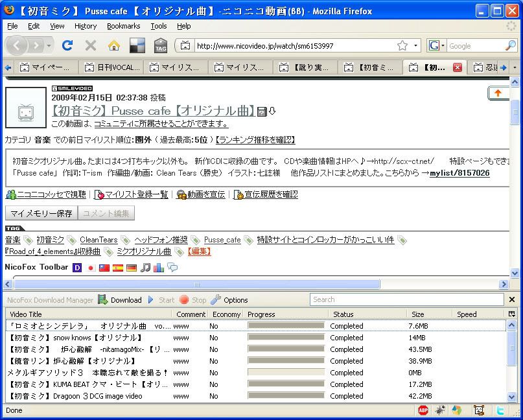The image size is (523, 420).
Task: Click the Germany flag icon in NicoFox Toolbar
Action: click(x=132, y=268)
